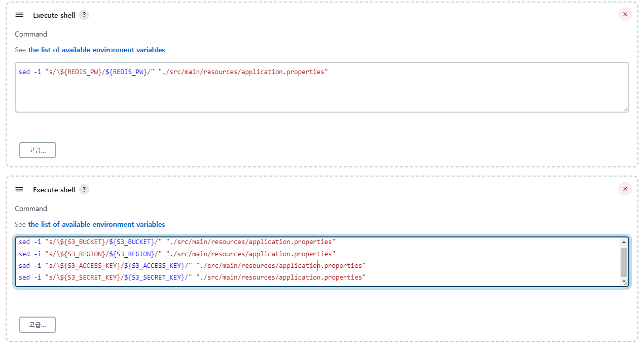
Task: Click the S3_REGION sed command line
Action: (x=177, y=254)
